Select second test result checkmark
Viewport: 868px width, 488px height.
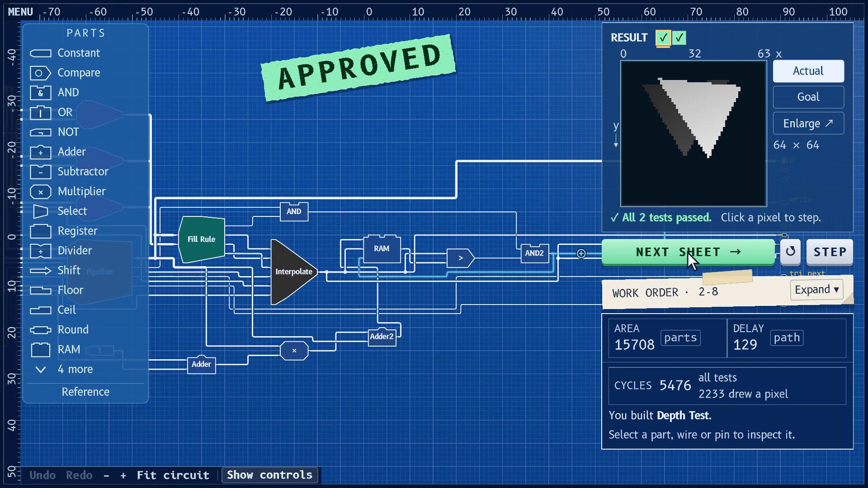(679, 38)
